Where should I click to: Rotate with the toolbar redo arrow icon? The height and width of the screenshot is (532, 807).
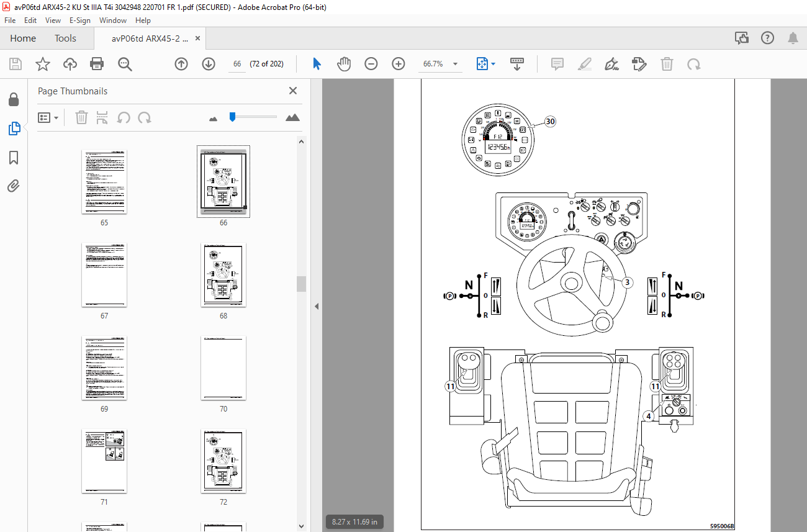[x=693, y=64]
